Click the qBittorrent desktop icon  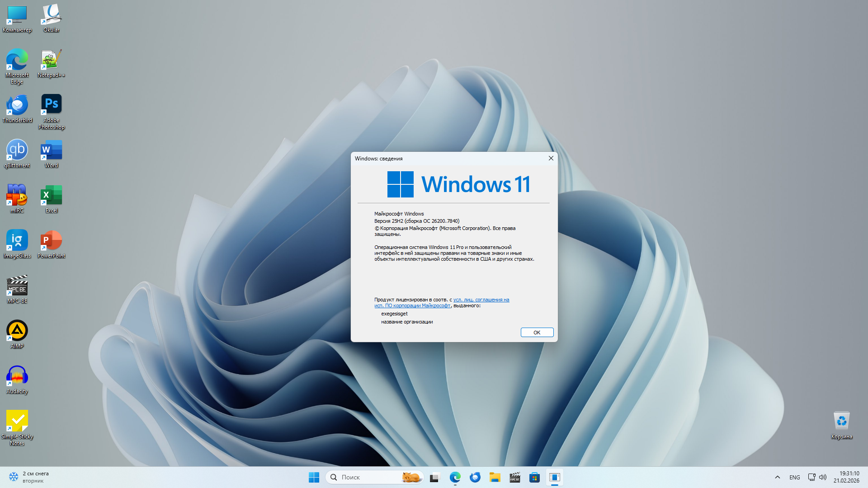point(17,153)
